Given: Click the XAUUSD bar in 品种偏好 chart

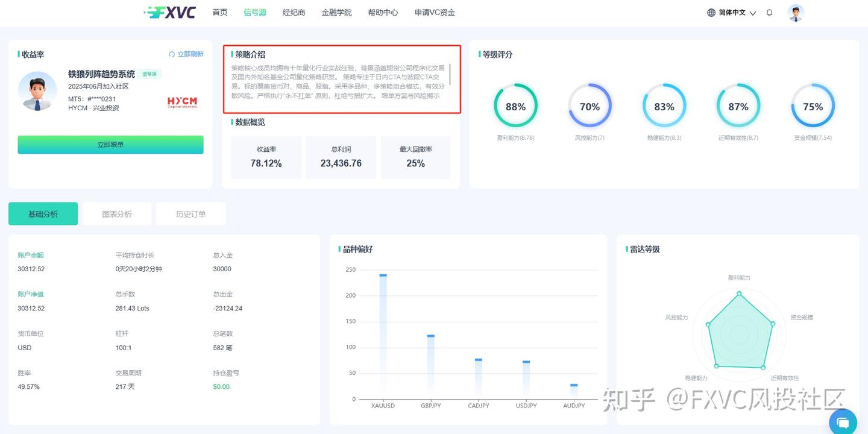Looking at the screenshot, I should (383, 335).
